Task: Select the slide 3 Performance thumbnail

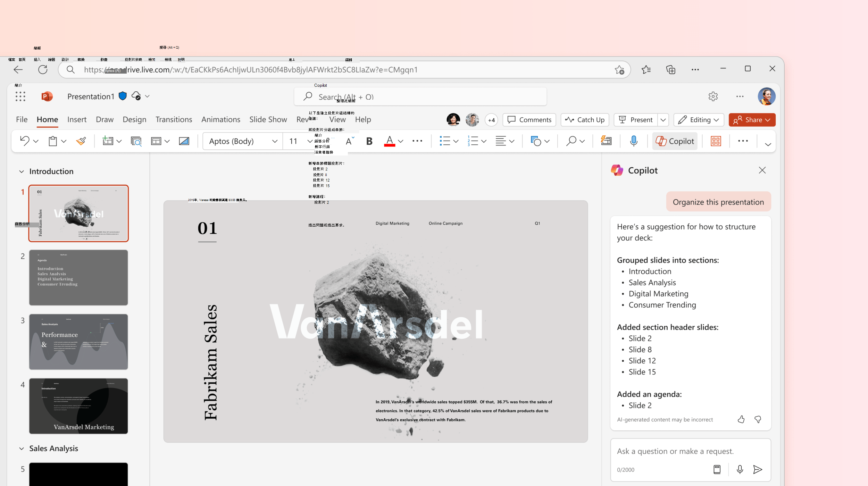Action: (x=78, y=342)
